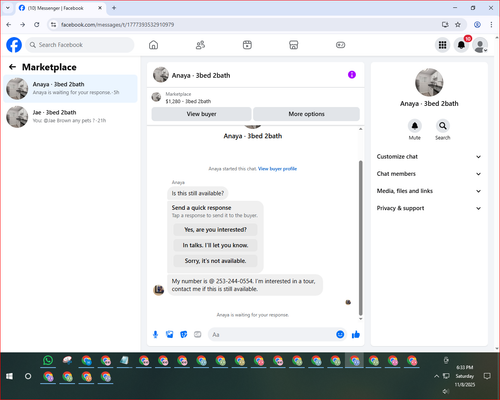This screenshot has height=400, width=500.
Task: Select the Jae - 3bed 2bath conversation
Action: coord(70,116)
